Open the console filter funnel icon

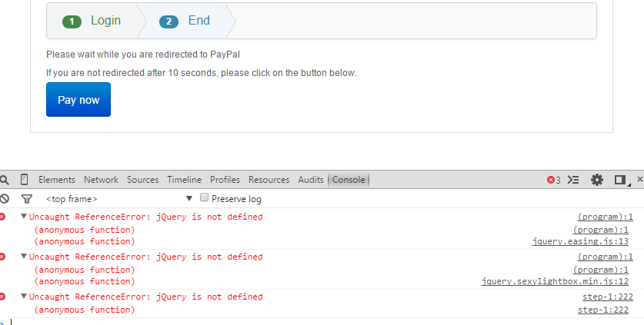27,199
